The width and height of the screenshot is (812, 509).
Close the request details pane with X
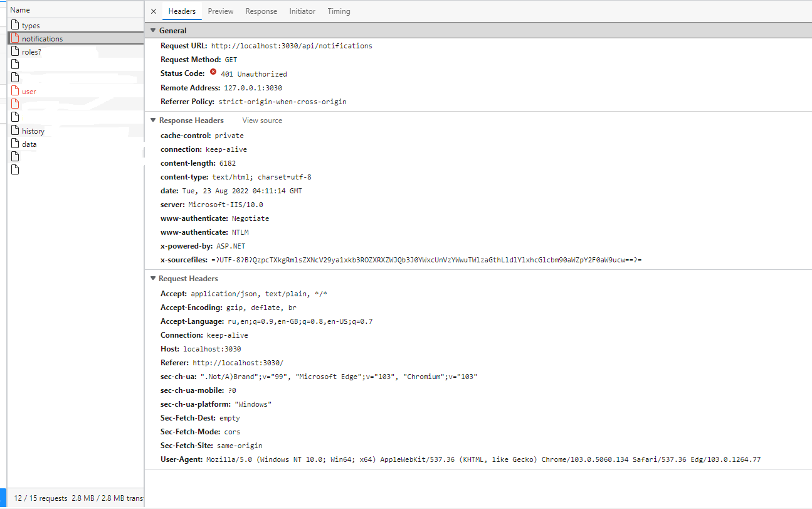coord(154,11)
